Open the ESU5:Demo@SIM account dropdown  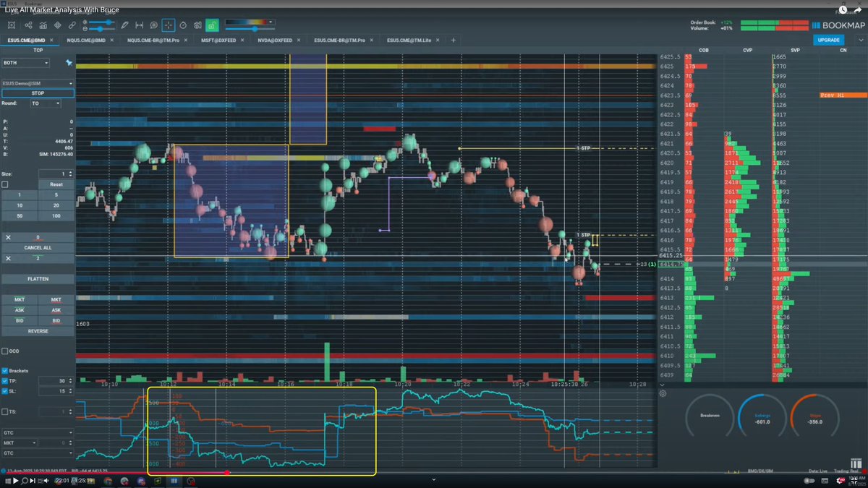pos(38,84)
